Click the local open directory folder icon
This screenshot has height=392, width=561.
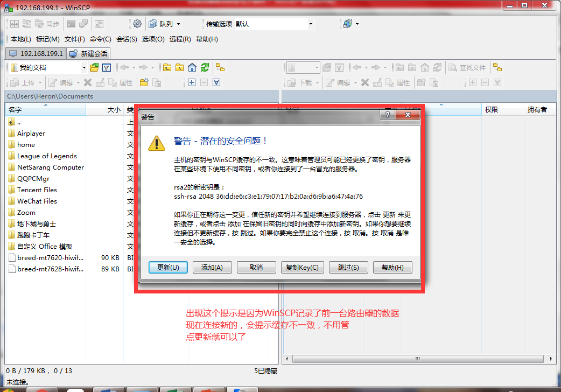coord(94,67)
